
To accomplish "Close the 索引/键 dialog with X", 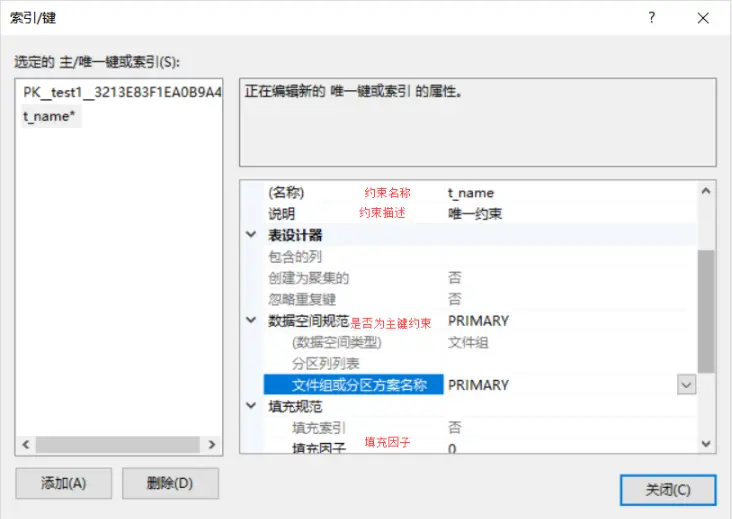I will [x=703, y=18].
